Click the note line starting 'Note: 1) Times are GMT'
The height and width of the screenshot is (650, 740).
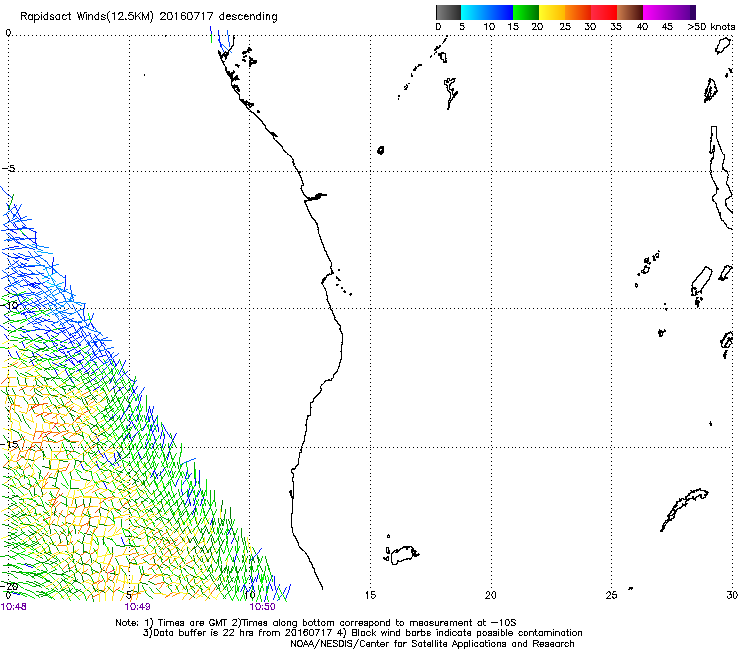[316, 623]
